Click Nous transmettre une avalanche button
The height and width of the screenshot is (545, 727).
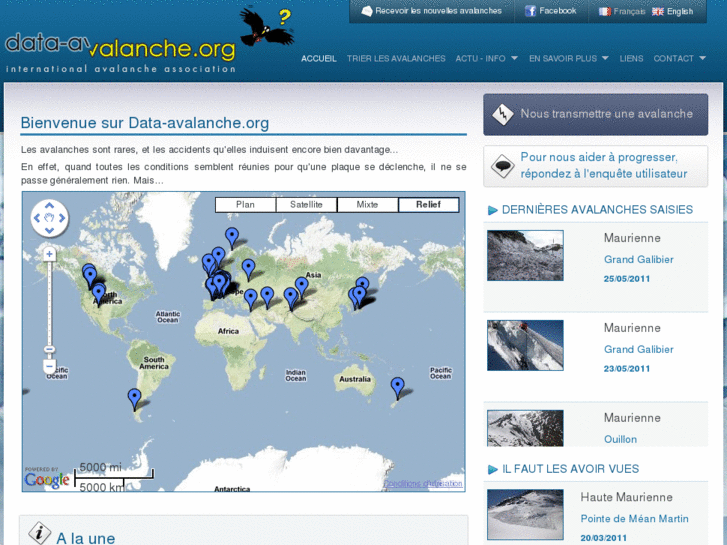coord(595,115)
